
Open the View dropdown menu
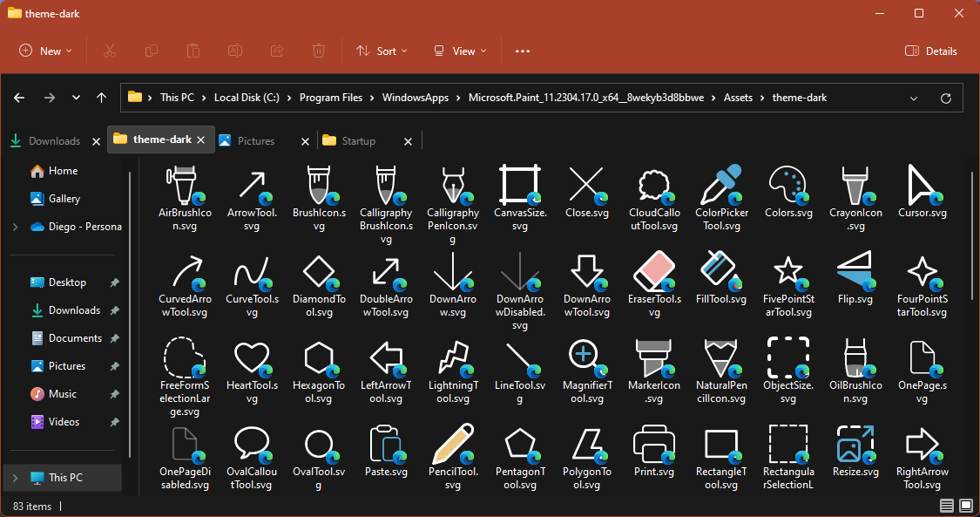(x=459, y=51)
